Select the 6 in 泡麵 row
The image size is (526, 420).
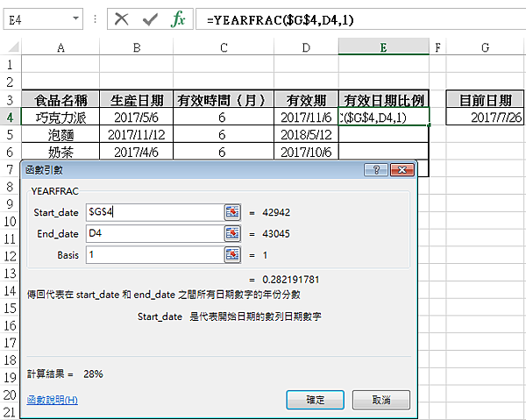coord(224,134)
